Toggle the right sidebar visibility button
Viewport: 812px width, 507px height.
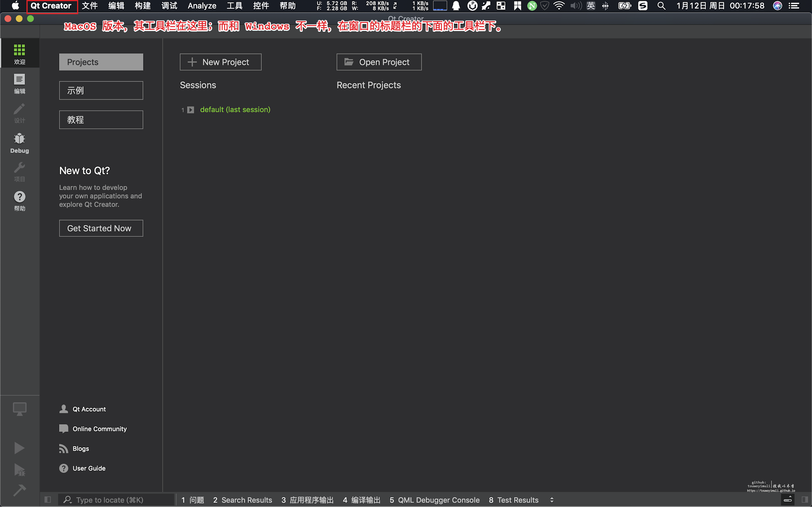(804, 499)
